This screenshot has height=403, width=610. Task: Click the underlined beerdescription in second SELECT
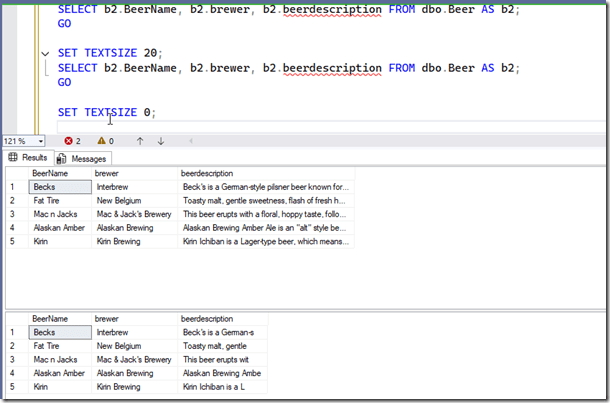pyautogui.click(x=332, y=68)
